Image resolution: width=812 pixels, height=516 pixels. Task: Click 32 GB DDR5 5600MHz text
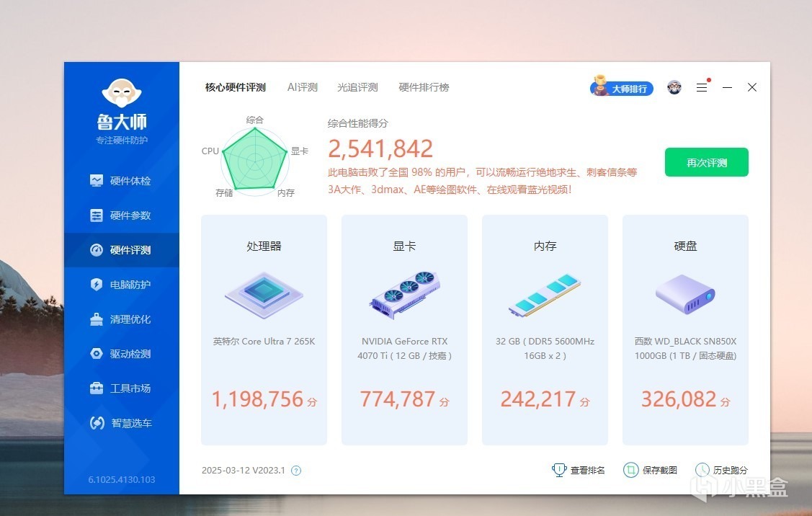coord(545,349)
